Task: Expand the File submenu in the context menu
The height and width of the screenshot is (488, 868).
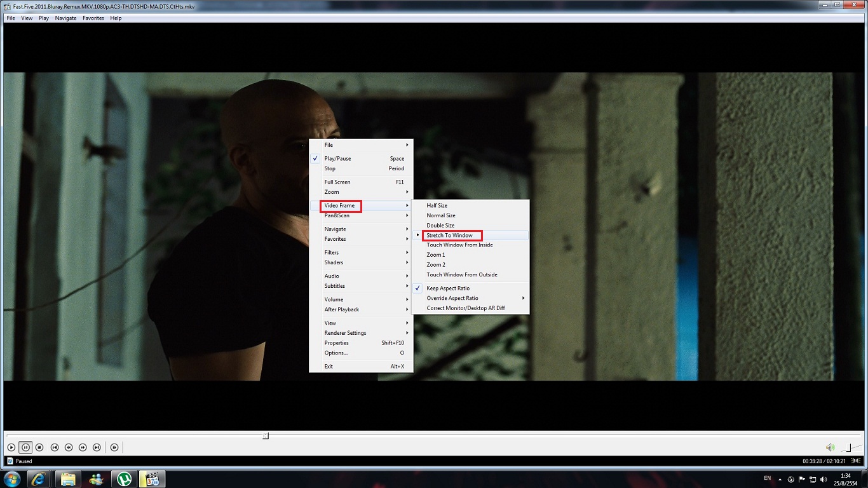Action: pos(361,145)
